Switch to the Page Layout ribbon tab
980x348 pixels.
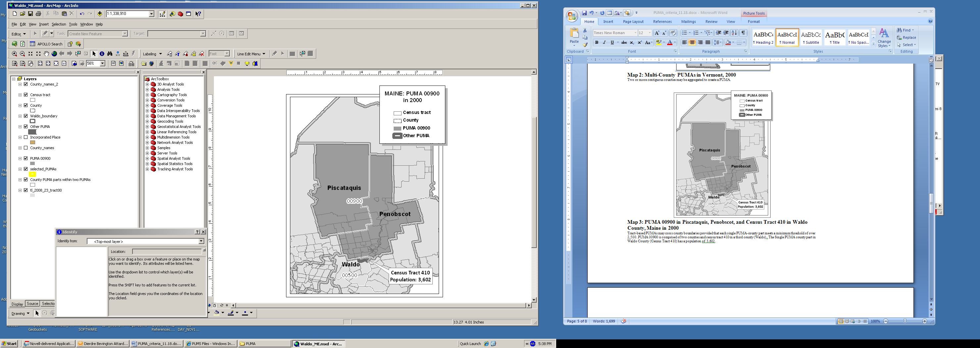tap(633, 22)
